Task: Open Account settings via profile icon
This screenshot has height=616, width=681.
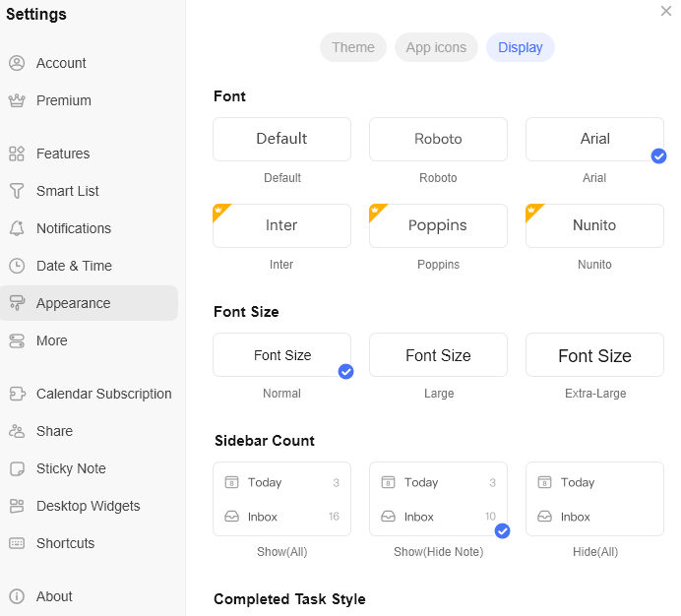Action: pos(17,63)
